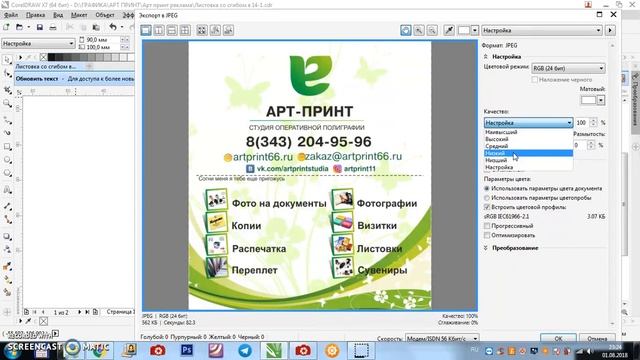Choose the Lowest quality option

coord(529,160)
